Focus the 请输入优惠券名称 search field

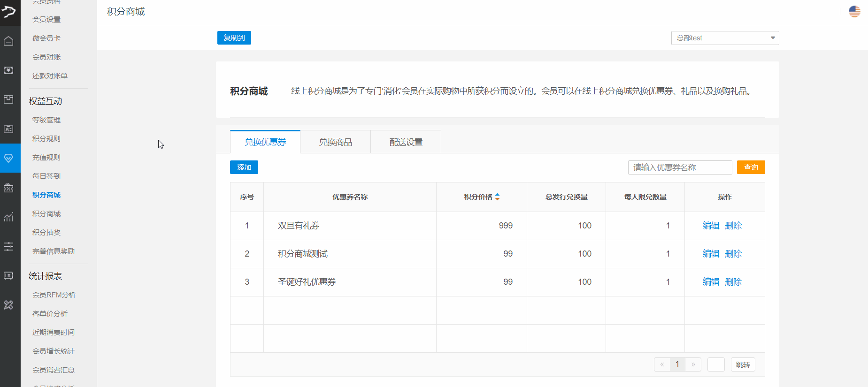pos(680,167)
